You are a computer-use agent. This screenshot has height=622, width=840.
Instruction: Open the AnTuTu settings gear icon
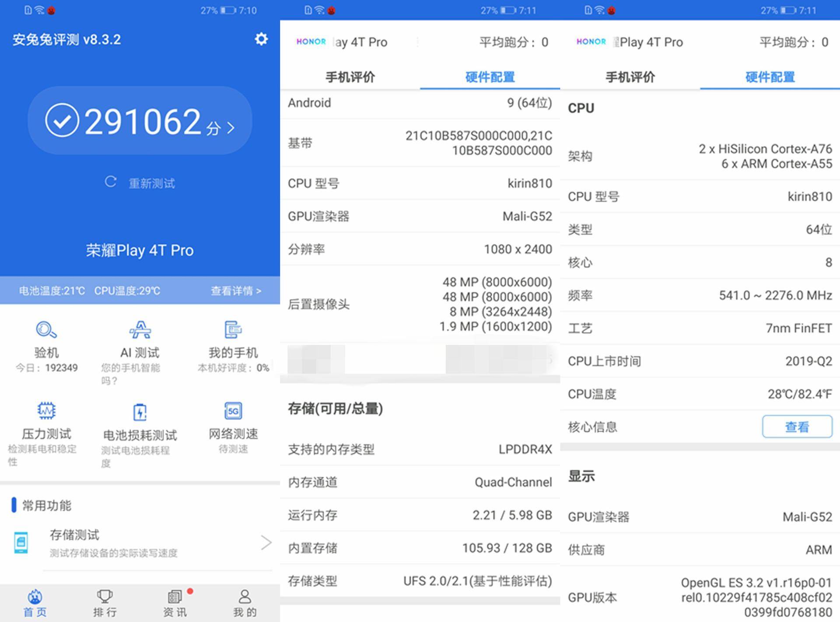tap(261, 39)
